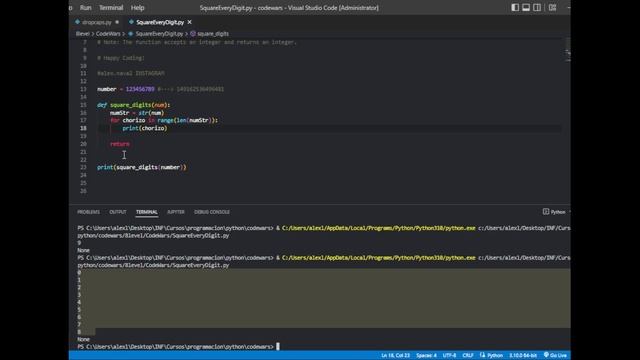Switch to the dropcaps.py editor tab
This screenshot has height=360, width=640.
[x=96, y=22]
